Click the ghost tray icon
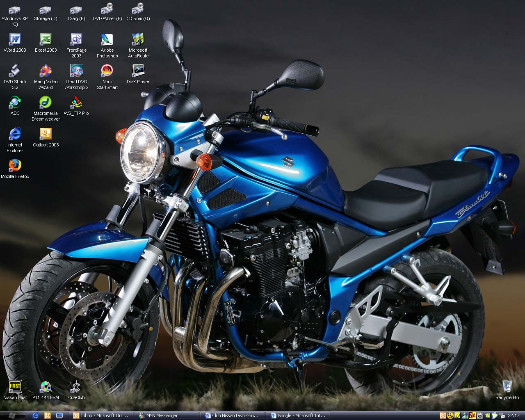 coord(494,415)
